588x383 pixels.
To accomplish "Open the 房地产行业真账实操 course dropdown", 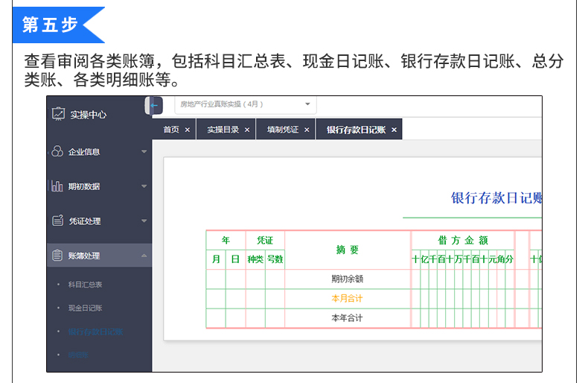I will [246, 104].
